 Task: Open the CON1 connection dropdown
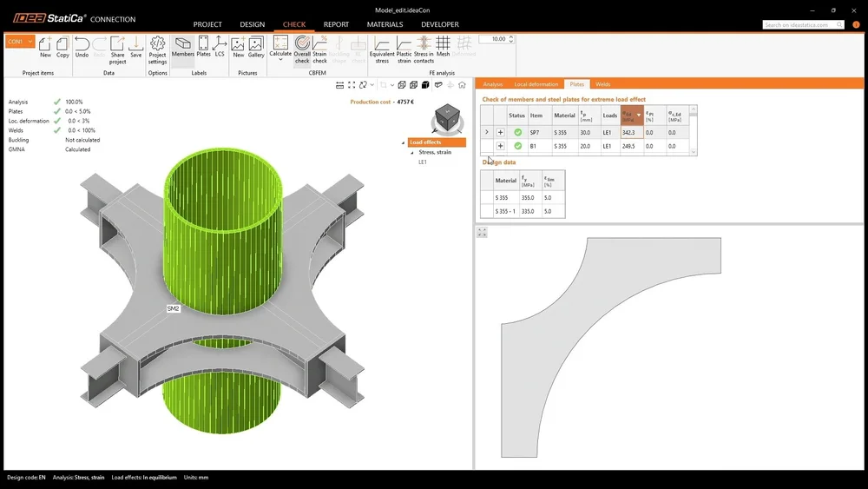20,42
